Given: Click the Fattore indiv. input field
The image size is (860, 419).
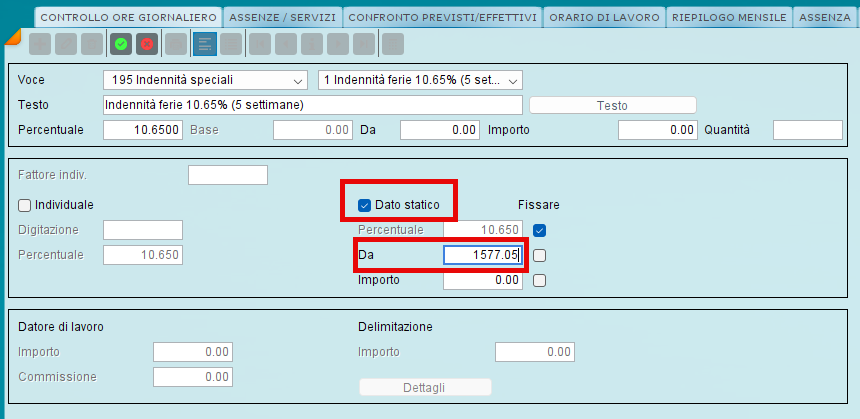Looking at the screenshot, I should tap(228, 175).
